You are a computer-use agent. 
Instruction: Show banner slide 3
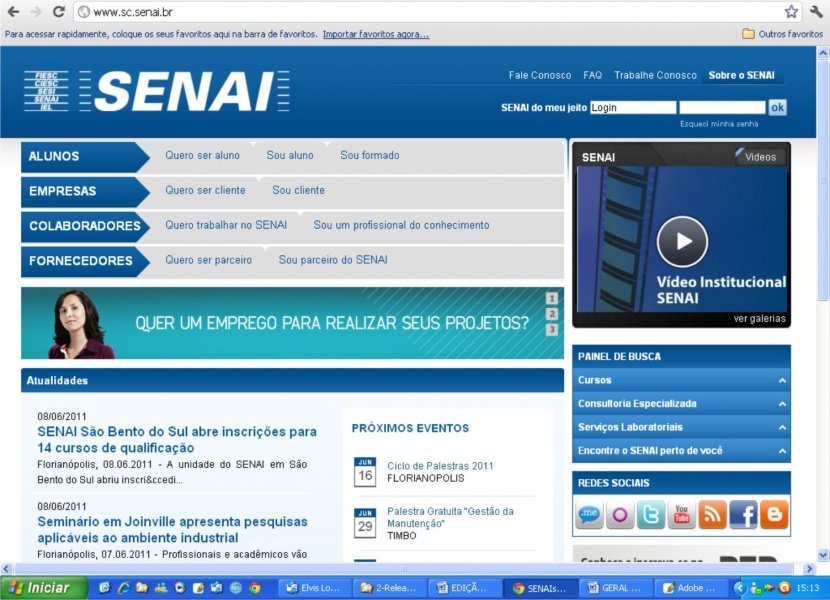pos(552,329)
